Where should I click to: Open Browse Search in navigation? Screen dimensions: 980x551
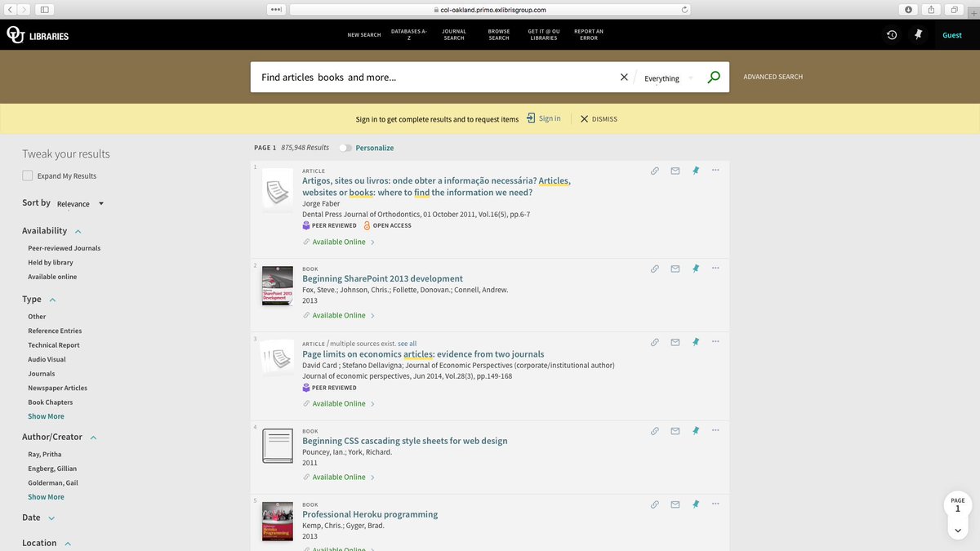[x=499, y=34]
